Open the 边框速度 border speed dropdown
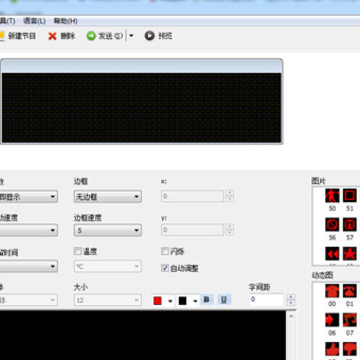Viewport: 360px width, 360px height. pos(107,230)
